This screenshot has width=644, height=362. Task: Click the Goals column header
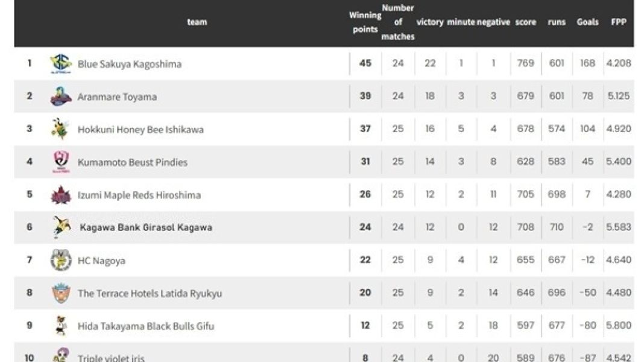click(587, 22)
